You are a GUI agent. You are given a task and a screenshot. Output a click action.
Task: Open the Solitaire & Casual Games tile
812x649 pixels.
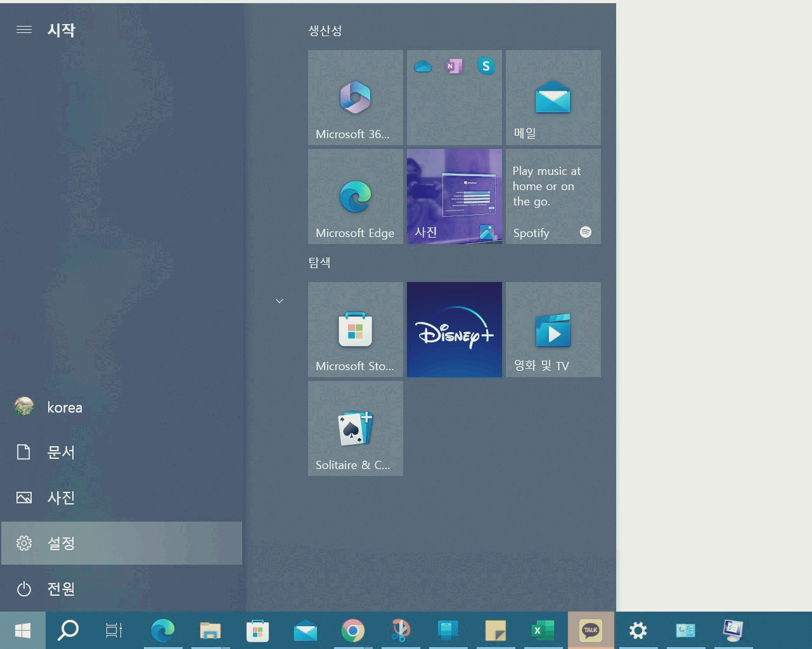click(x=356, y=428)
